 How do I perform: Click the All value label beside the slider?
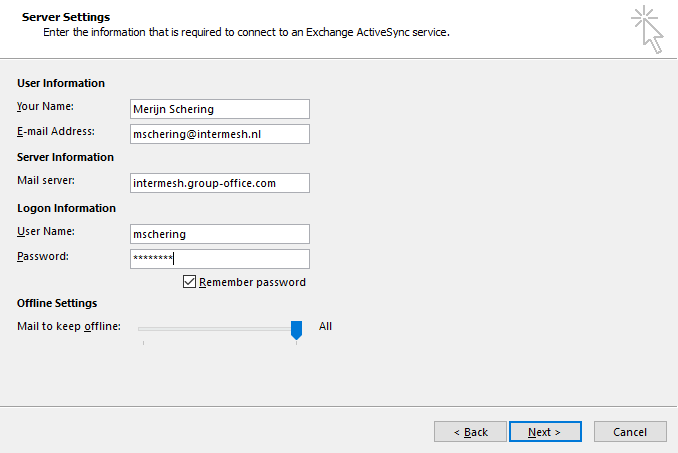325,326
